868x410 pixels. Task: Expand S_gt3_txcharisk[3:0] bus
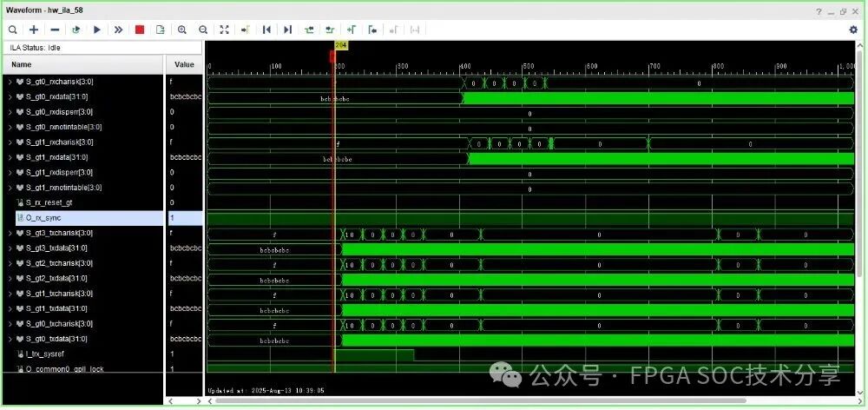pos(10,233)
